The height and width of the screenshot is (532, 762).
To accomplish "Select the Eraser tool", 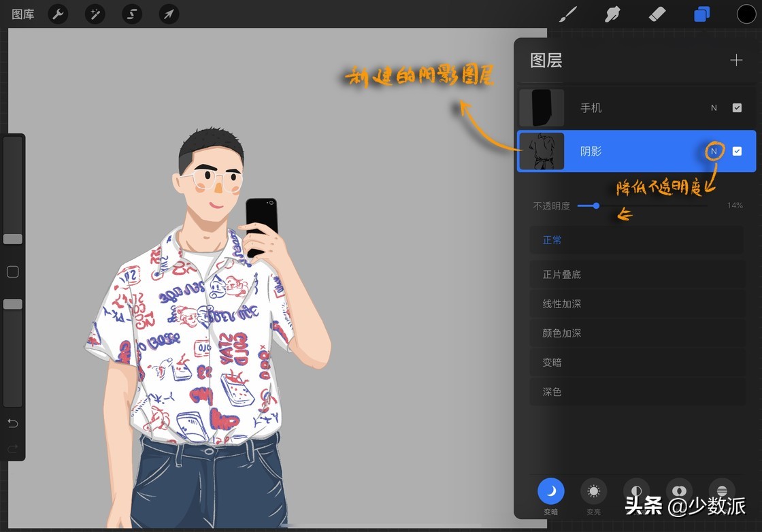I will pos(657,14).
